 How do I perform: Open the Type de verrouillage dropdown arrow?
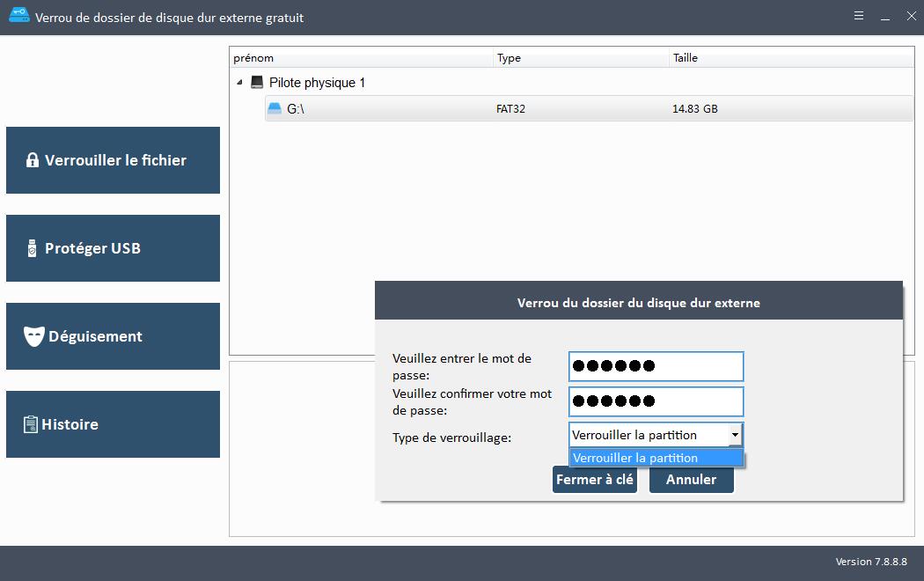tap(735, 435)
